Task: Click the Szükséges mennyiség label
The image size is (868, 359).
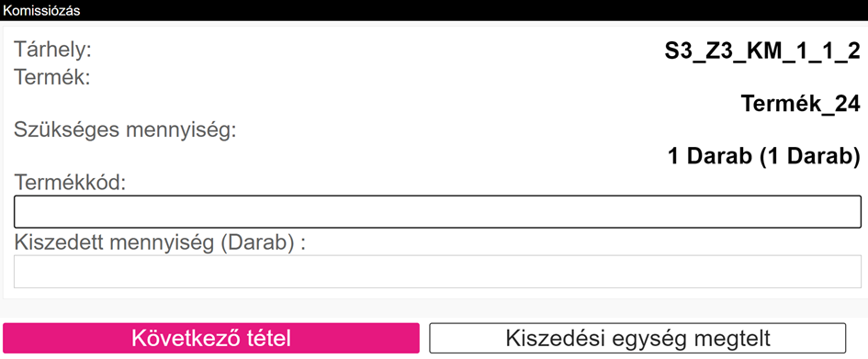Action: tap(125, 131)
